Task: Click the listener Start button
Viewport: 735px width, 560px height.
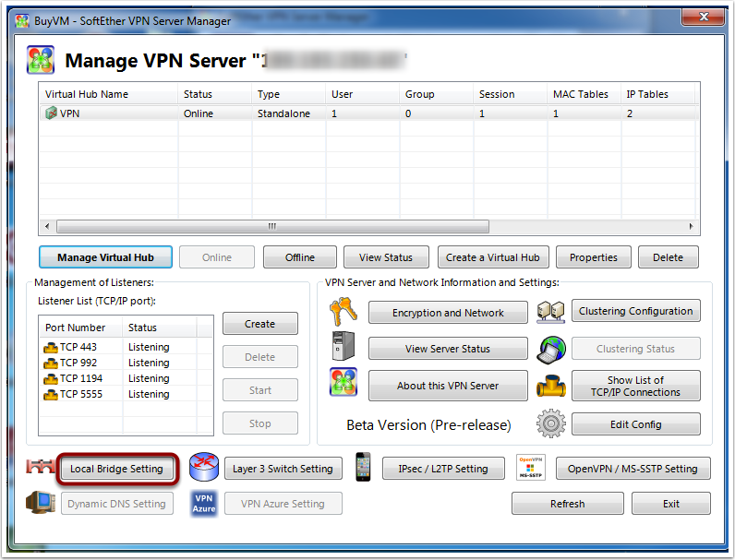Action: [x=260, y=390]
